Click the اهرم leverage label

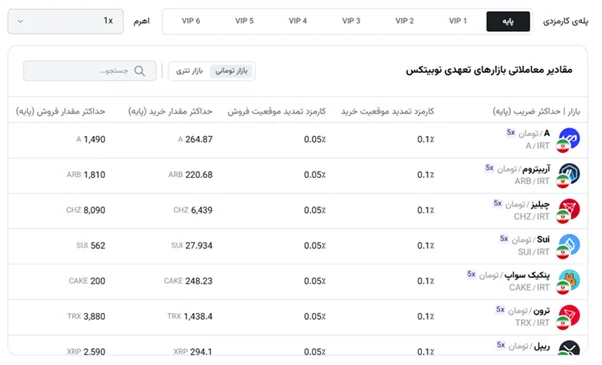pos(142,21)
